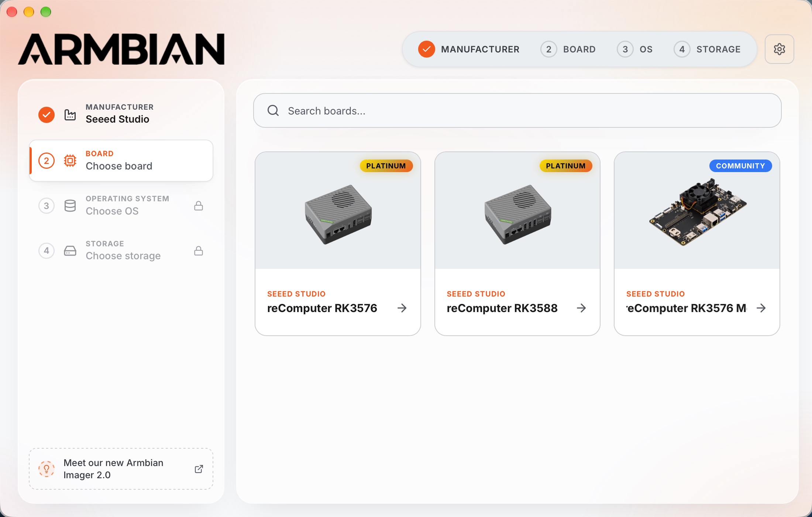Click the Choose OS sidebar step
Image resolution: width=812 pixels, height=517 pixels.
(x=121, y=206)
